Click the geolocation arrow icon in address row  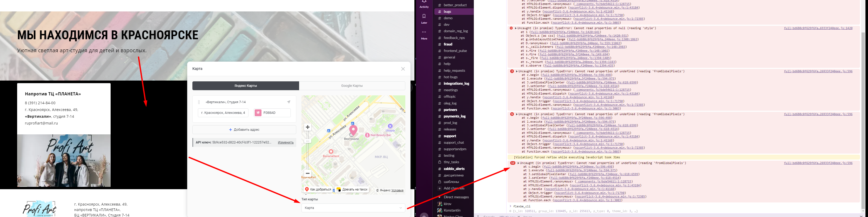tap(288, 102)
